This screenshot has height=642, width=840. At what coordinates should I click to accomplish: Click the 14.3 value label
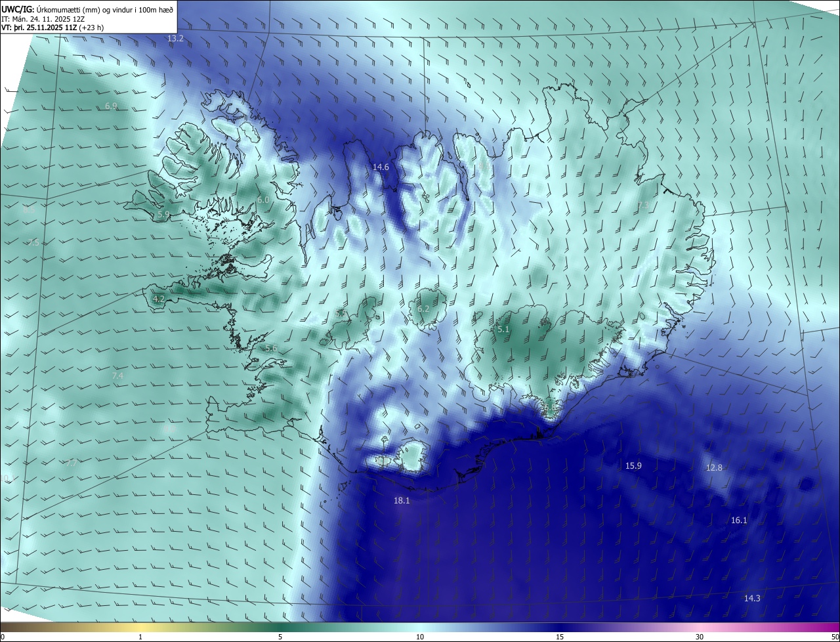(x=752, y=599)
